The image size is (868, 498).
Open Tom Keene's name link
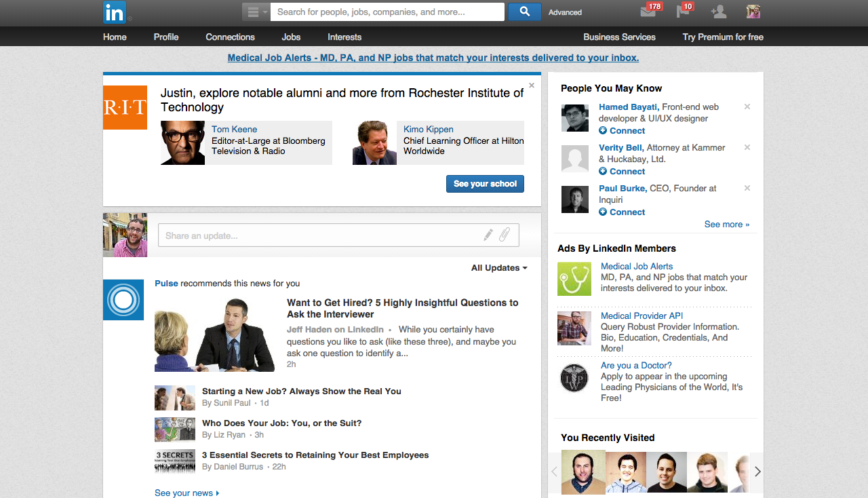click(x=234, y=129)
